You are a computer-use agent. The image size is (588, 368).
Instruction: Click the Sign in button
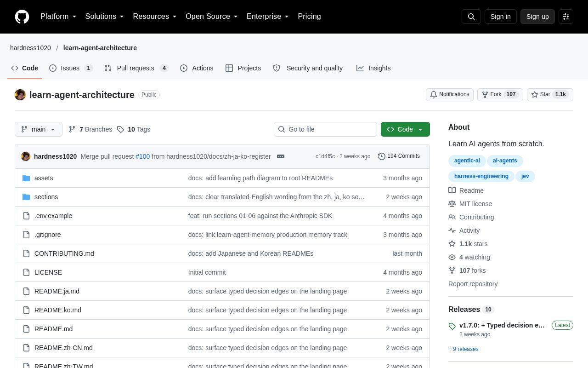[x=501, y=17]
